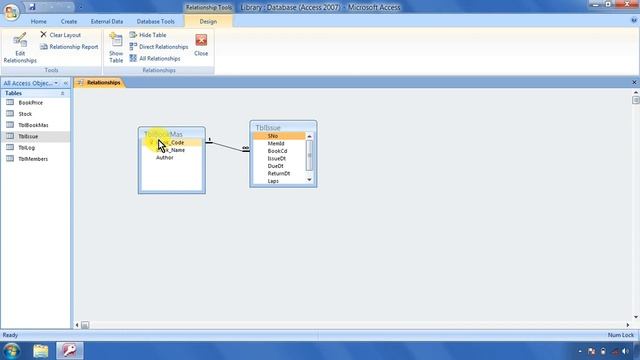Select ReturnDt field in TblIssue
The image size is (640, 360).
point(279,173)
